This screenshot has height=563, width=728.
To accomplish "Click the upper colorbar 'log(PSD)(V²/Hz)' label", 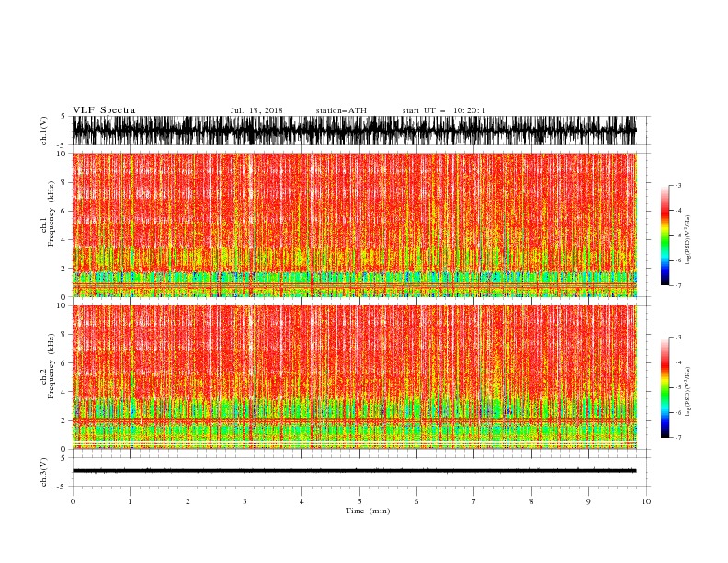I will pyautogui.click(x=688, y=240).
